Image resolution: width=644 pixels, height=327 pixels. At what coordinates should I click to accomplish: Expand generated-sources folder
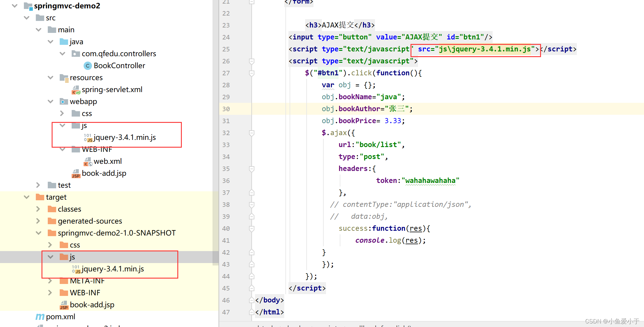click(38, 221)
